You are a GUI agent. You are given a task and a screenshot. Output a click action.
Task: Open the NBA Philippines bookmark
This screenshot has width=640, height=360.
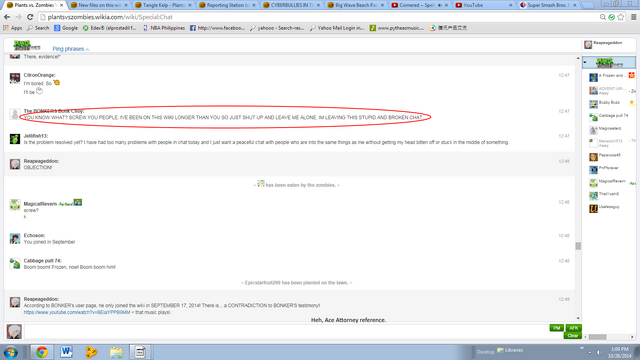(164, 28)
